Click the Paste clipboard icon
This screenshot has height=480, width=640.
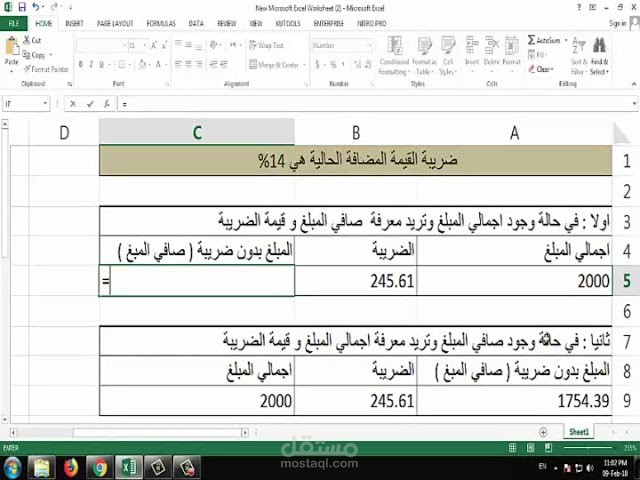(x=11, y=46)
